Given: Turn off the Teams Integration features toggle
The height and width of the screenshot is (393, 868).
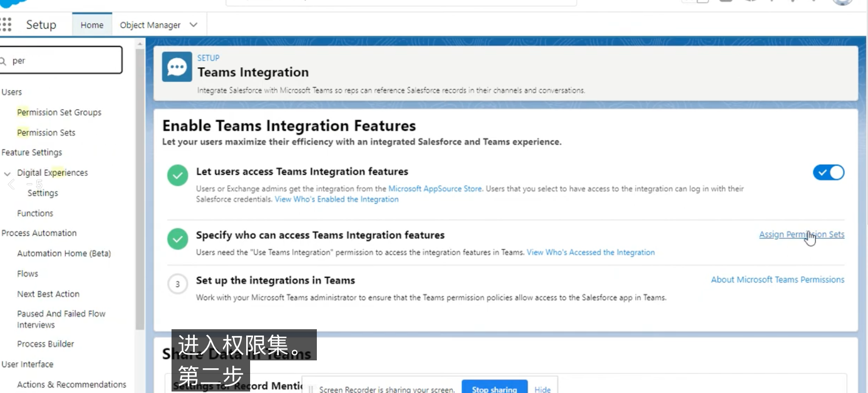Looking at the screenshot, I should tap(828, 173).
